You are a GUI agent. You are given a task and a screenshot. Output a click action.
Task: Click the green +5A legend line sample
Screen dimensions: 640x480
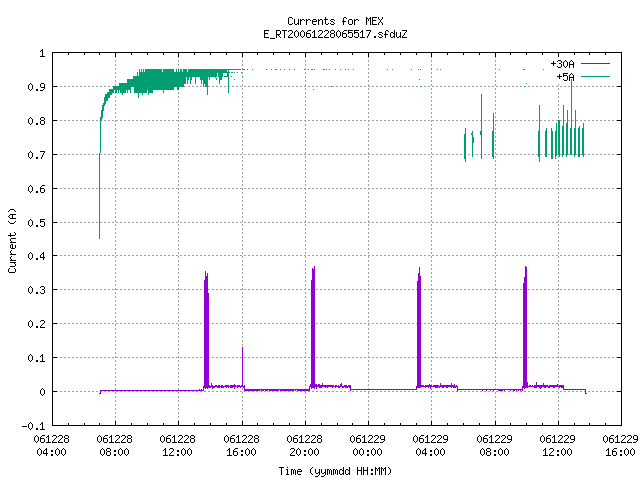595,76
